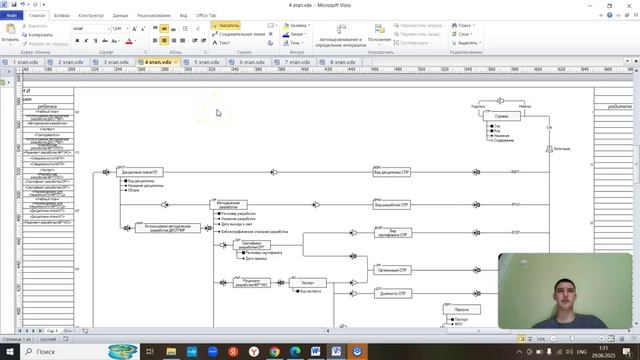Open the Линия (Line) dropdown
Image resolution: width=640 pixels, height=360 pixels.
point(295,34)
